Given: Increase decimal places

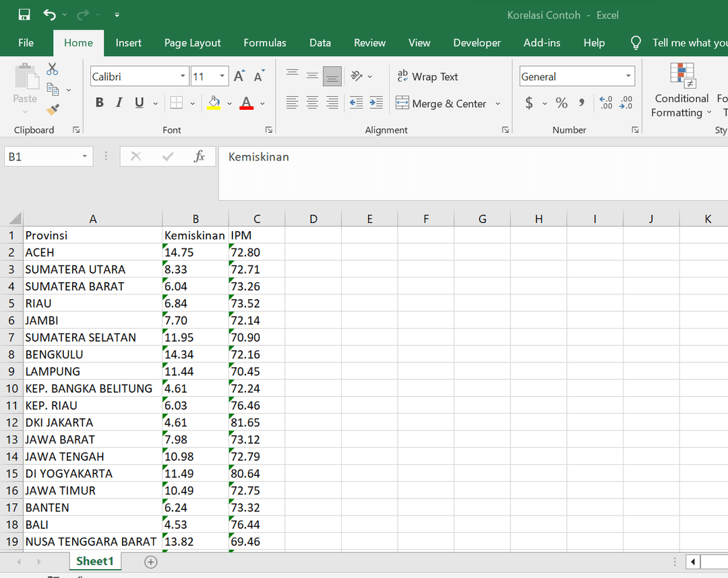Looking at the screenshot, I should click(606, 102).
